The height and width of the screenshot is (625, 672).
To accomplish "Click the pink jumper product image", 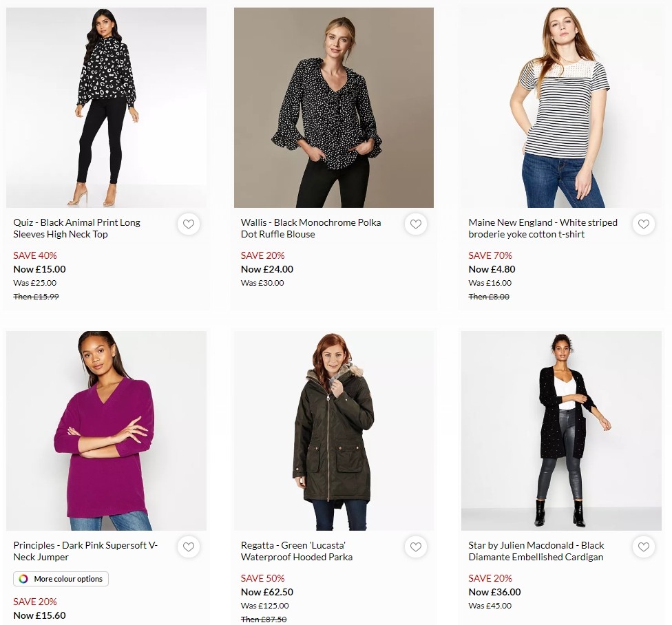I will pyautogui.click(x=106, y=430).
